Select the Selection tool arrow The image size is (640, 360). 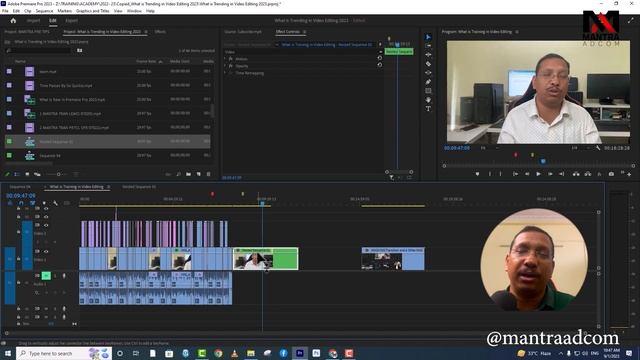point(428,37)
